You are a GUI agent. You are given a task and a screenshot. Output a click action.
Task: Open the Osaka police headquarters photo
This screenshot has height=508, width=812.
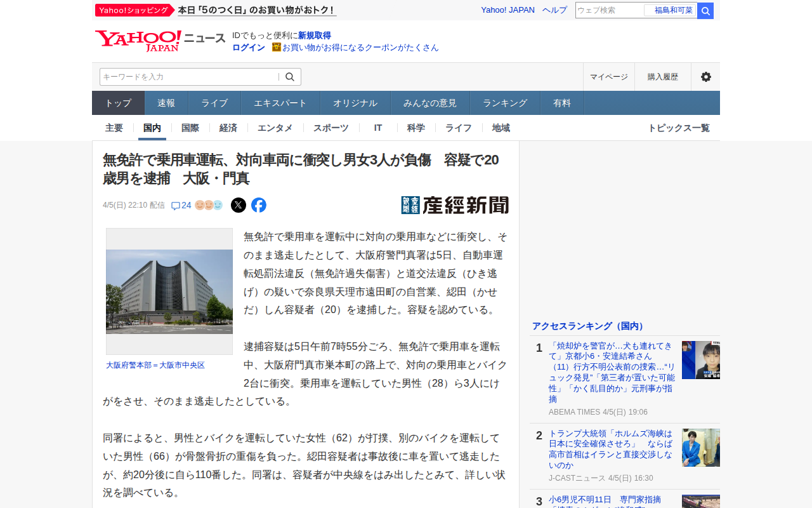(x=169, y=291)
